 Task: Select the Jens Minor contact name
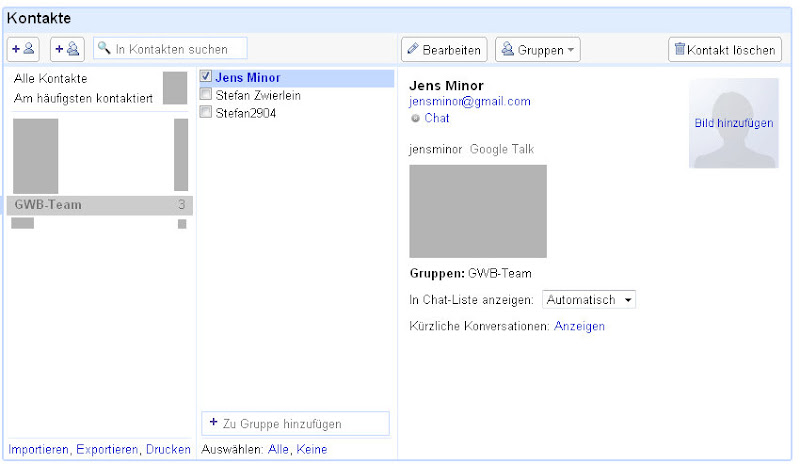(x=247, y=78)
